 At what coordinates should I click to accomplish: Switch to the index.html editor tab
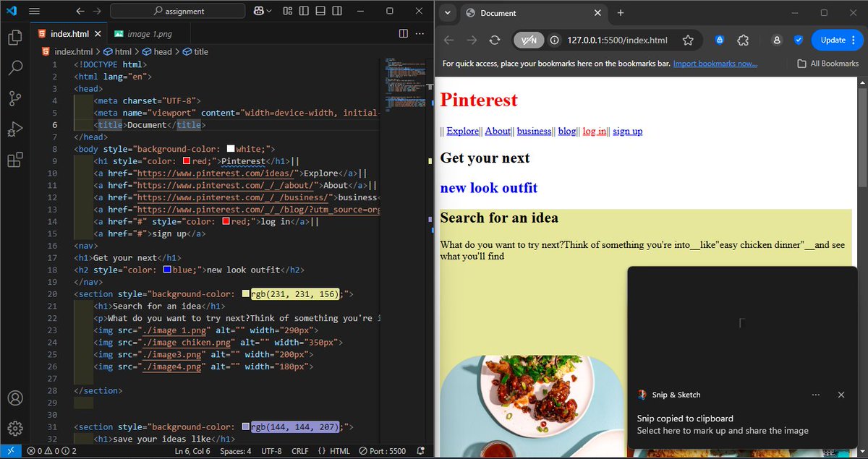pyautogui.click(x=69, y=33)
